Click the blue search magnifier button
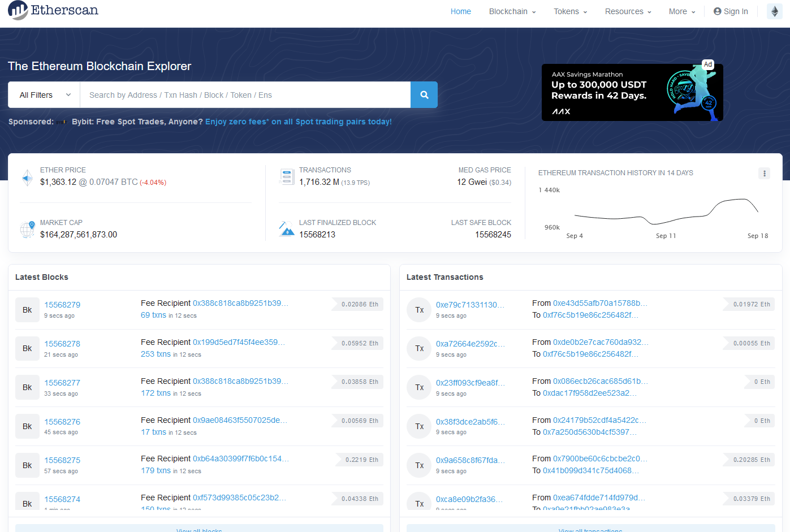The width and height of the screenshot is (790, 532). 424,95
